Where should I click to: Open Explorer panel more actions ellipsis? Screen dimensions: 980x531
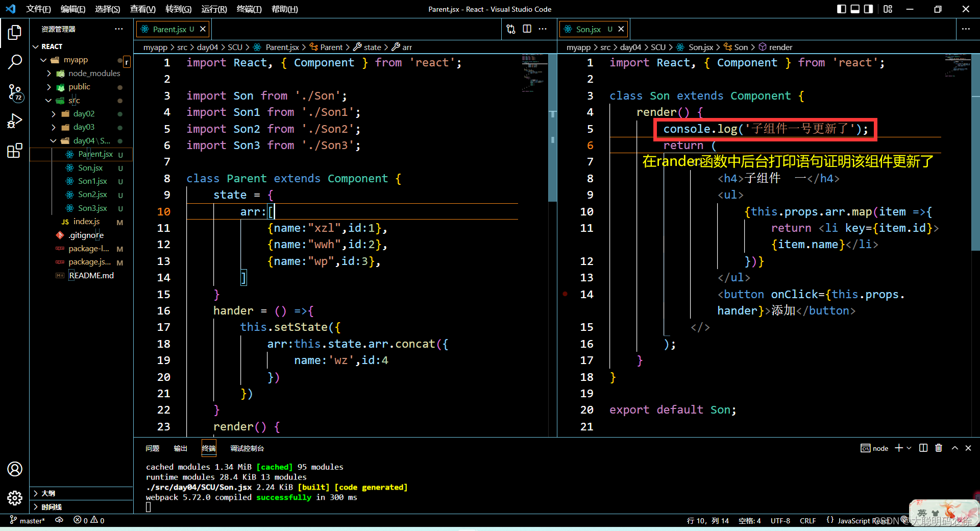pyautogui.click(x=119, y=29)
